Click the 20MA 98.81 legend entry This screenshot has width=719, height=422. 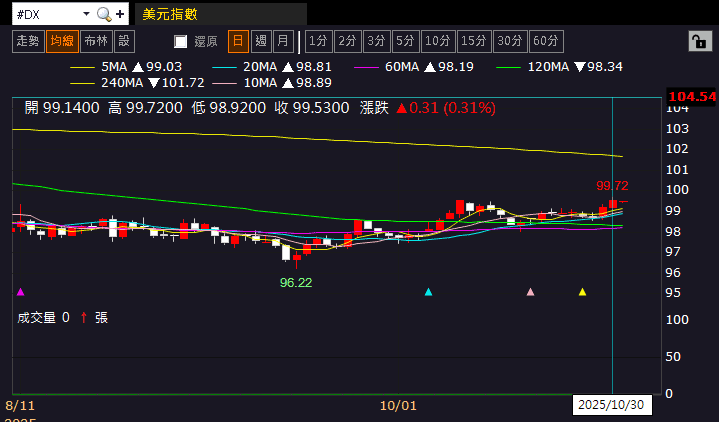pyautogui.click(x=272, y=67)
